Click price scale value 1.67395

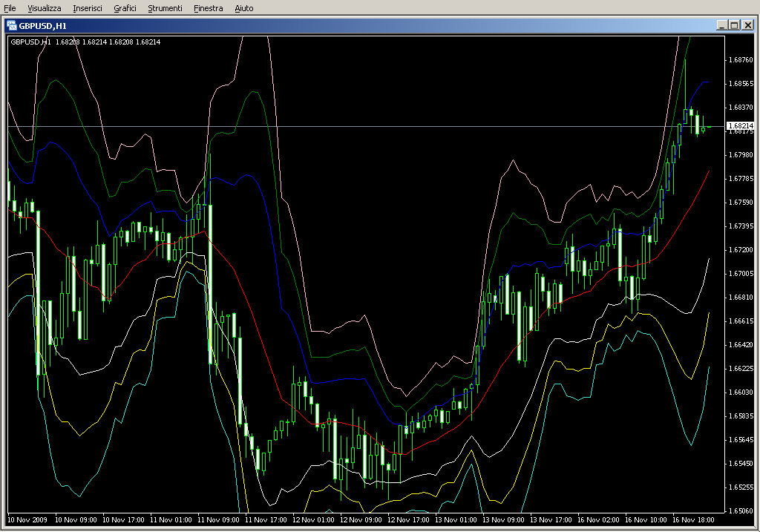pos(741,226)
